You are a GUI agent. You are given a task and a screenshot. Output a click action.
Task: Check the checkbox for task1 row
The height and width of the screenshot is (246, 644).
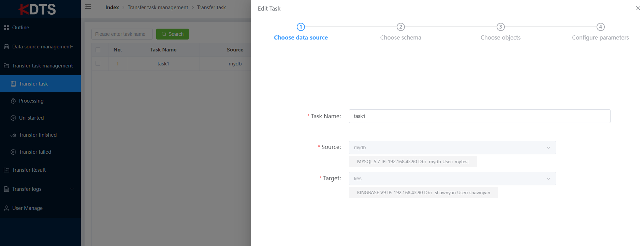pyautogui.click(x=98, y=63)
